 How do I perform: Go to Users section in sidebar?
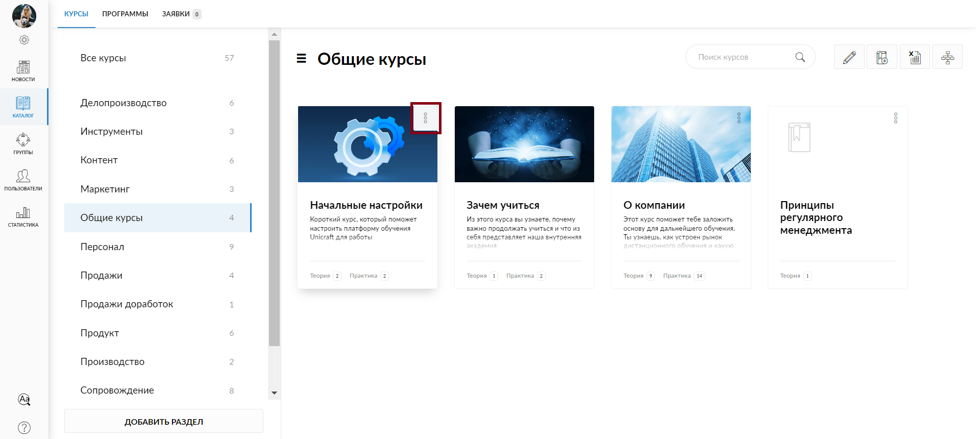[x=23, y=180]
